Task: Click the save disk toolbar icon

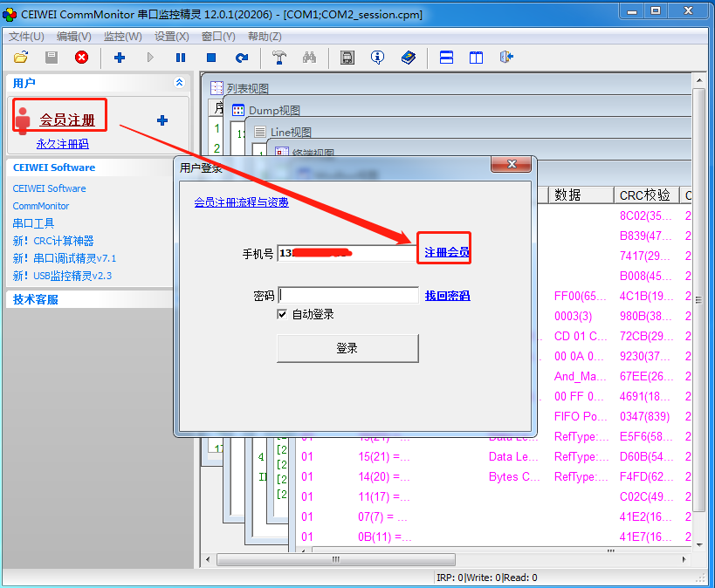Action: [52, 58]
